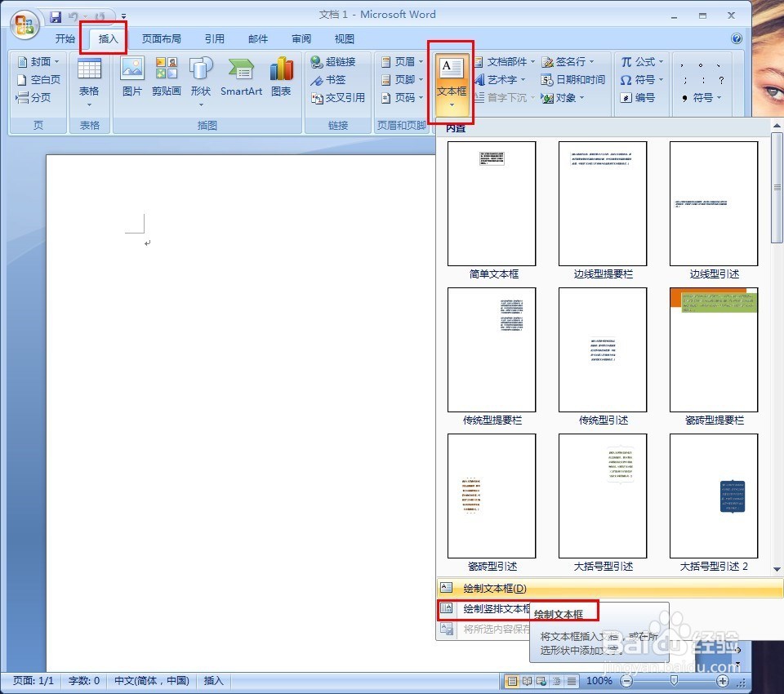Toggle the insert/overtype mode status
Screen dimensions: 784x694
213,681
